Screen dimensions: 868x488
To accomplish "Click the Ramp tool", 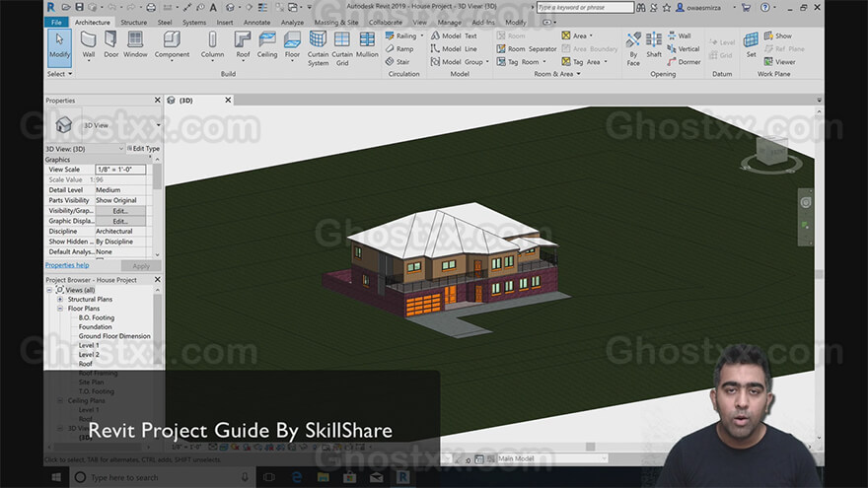I will (x=399, y=48).
